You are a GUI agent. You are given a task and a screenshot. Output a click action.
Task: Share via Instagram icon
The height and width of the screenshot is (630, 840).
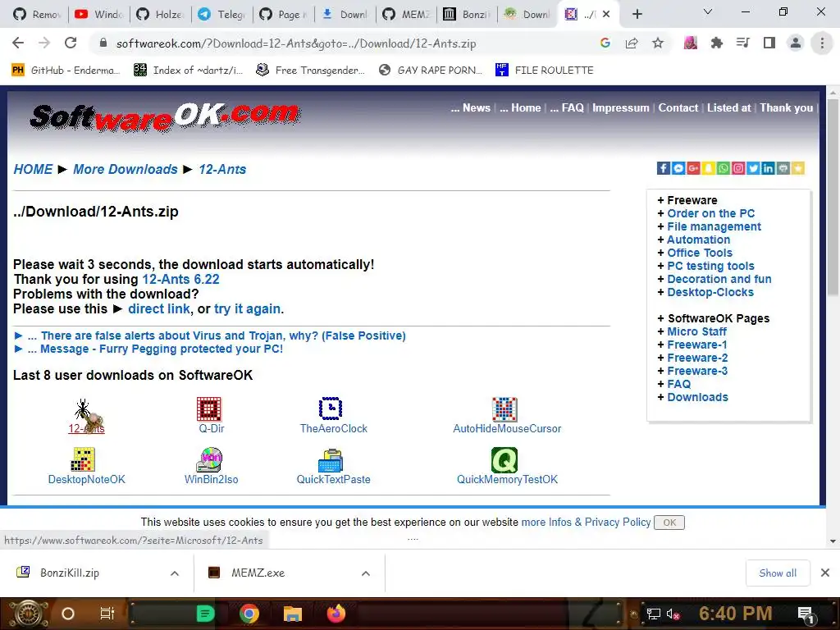tap(738, 168)
